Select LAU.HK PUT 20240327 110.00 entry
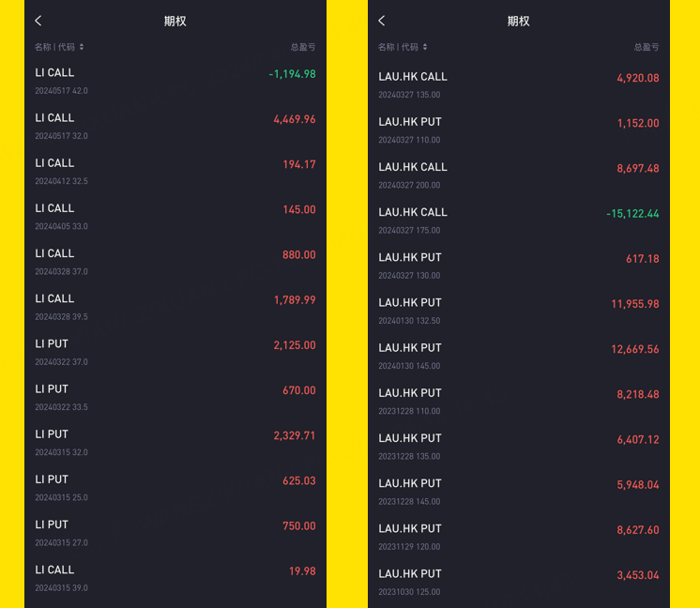Screen dimensions: 700x608 pos(519,130)
